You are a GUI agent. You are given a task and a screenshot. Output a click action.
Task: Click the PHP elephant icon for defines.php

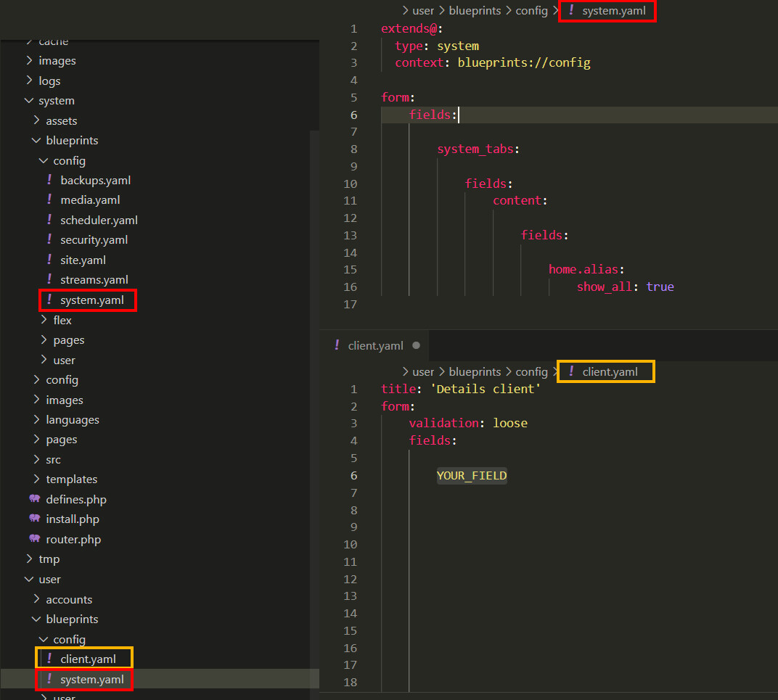35,498
